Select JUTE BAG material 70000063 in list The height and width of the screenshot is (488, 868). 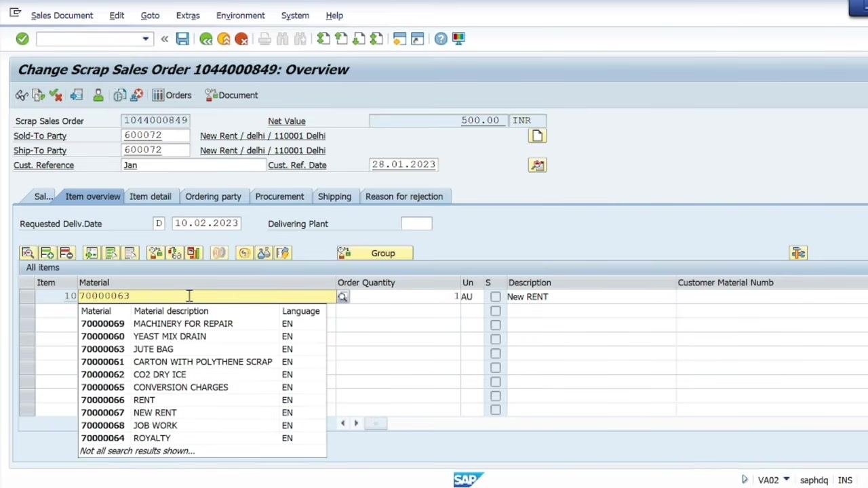tap(202, 349)
